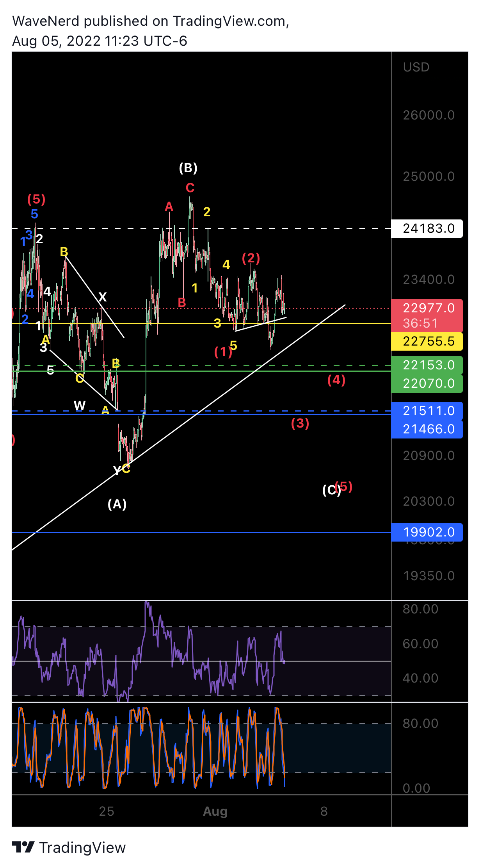Click the WaveNerd published on TradingView.com header

click(151, 21)
